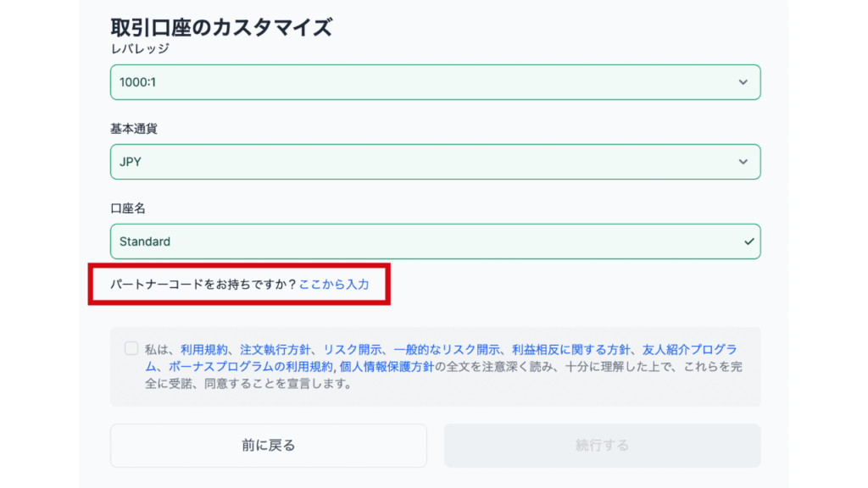Focus the 口座名 input containing Standard
868x488 pixels.
[x=424, y=241]
